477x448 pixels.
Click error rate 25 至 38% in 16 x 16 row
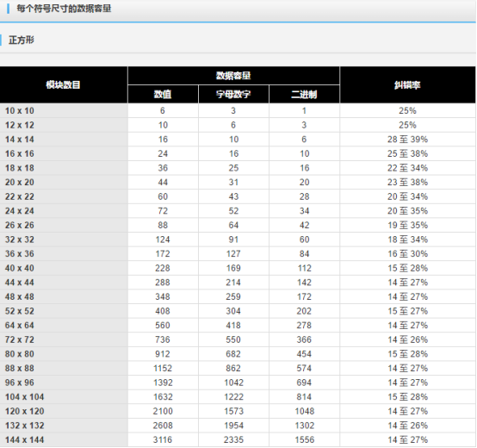coord(407,153)
